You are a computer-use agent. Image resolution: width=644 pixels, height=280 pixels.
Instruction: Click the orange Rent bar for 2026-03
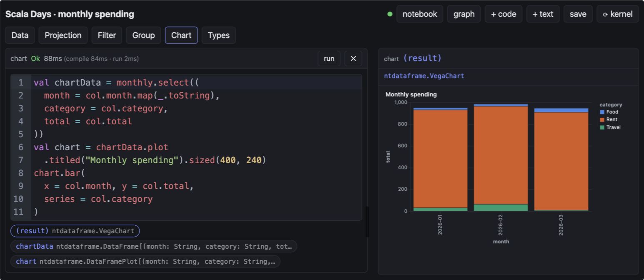click(561, 161)
